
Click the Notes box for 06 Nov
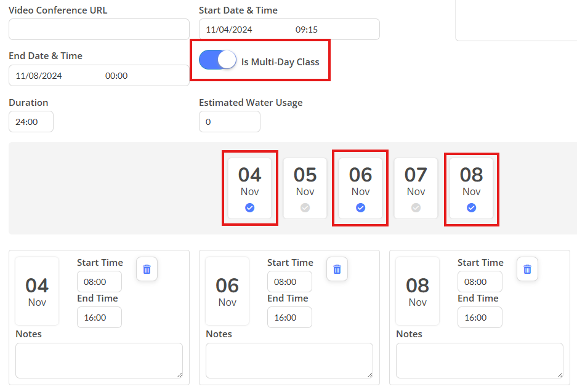(289, 361)
